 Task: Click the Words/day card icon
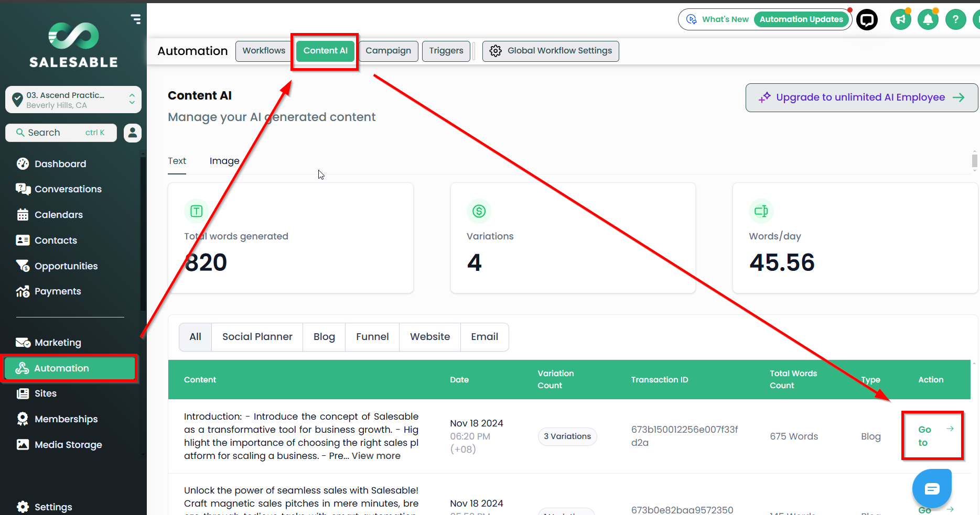761,211
